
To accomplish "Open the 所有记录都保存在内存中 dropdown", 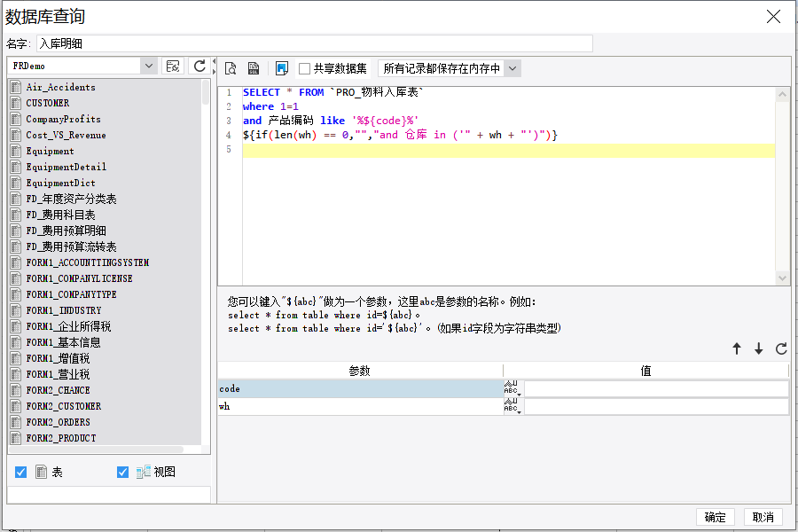I will click(512, 69).
